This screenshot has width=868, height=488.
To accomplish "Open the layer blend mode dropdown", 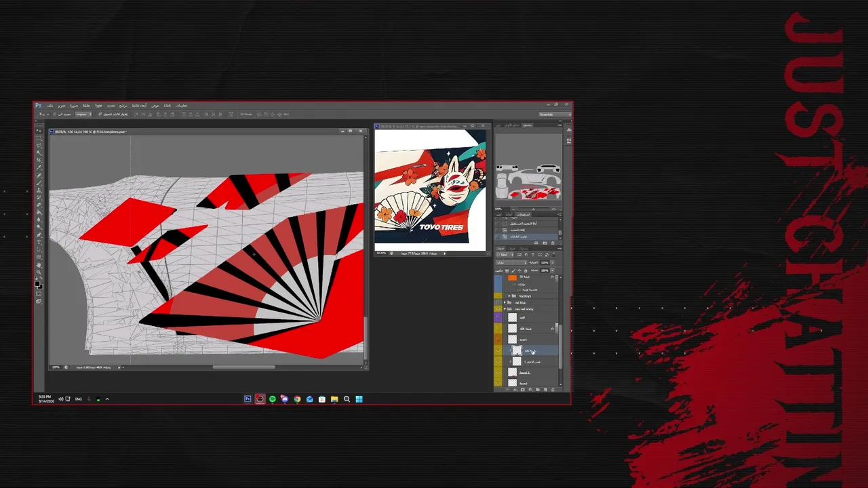I will tap(511, 262).
